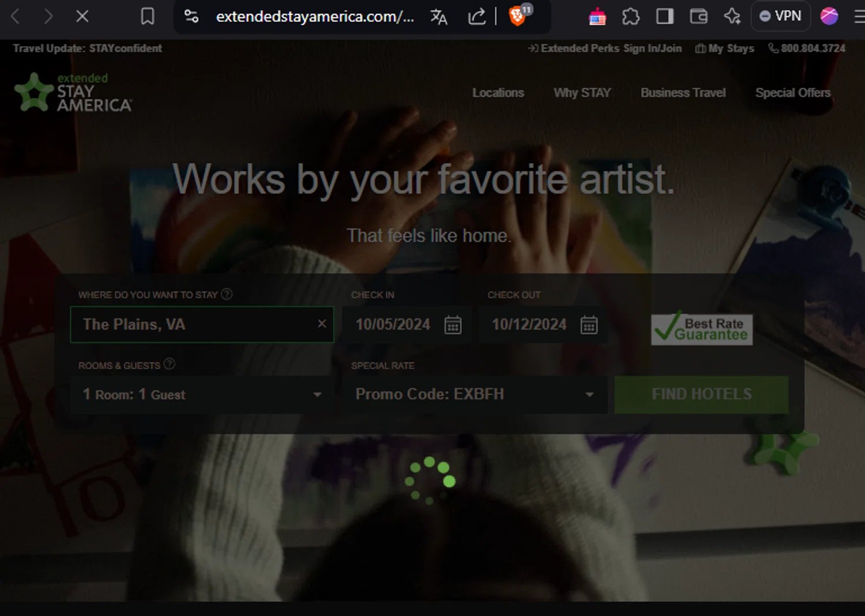Screen dimensions: 865x616
Task: Open the Business Travel menu
Action: tap(683, 93)
